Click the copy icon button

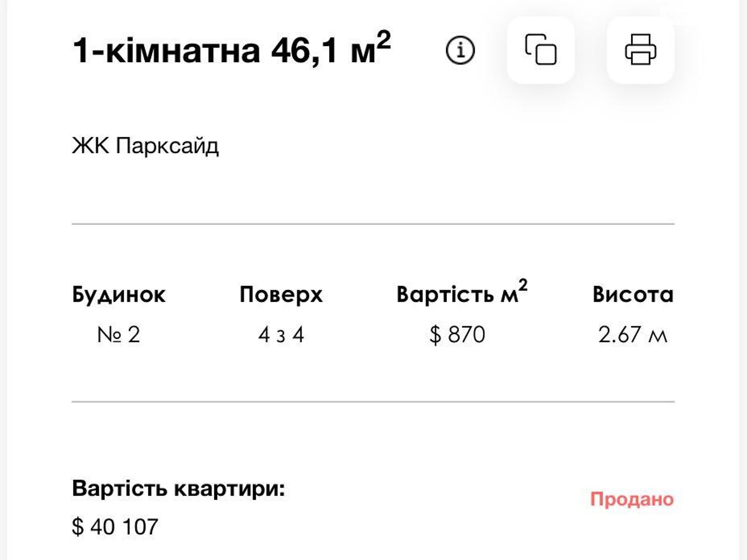click(541, 50)
